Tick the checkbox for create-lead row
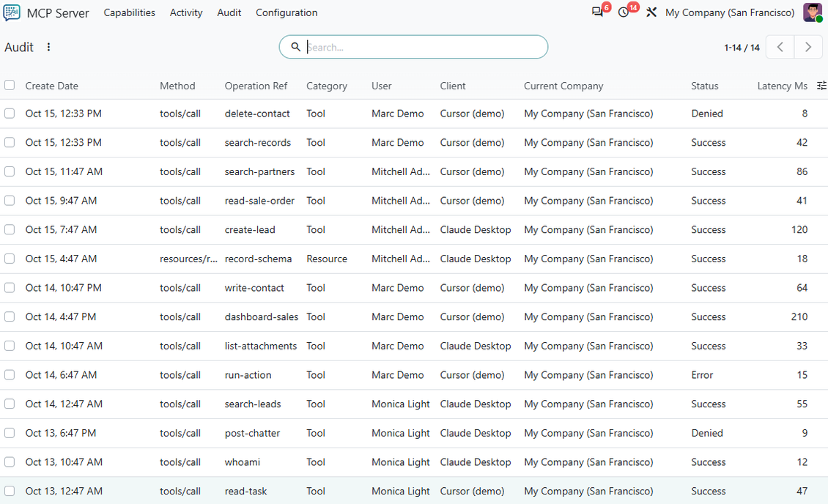Screen dimensions: 828x504 (x=10, y=229)
